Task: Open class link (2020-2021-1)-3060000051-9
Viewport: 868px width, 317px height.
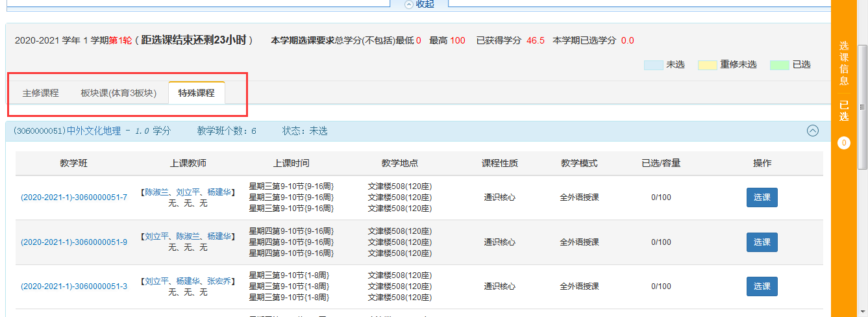Action: click(74, 242)
